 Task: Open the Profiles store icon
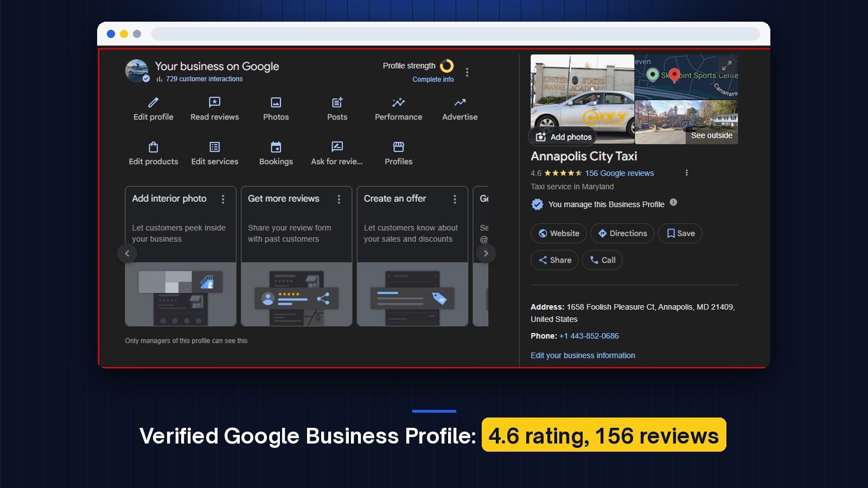399,147
